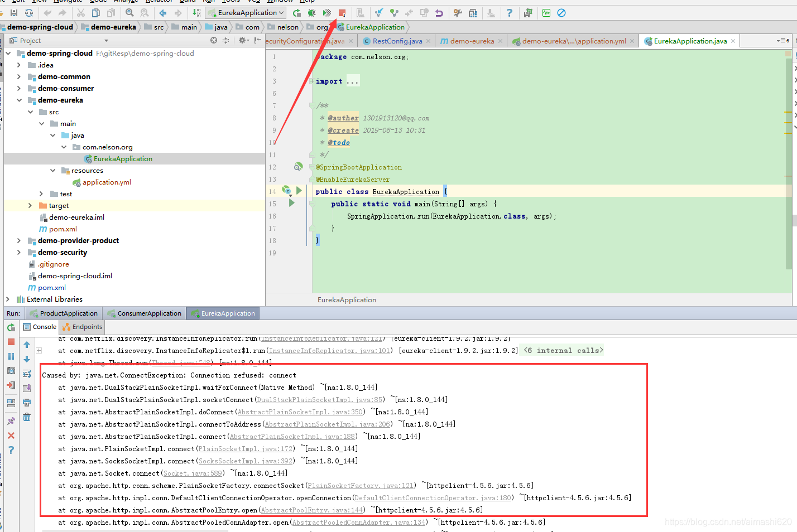797x532 pixels.
Task: Open DualStackPlainSocketImpl.java:85 link
Action: [x=319, y=400]
